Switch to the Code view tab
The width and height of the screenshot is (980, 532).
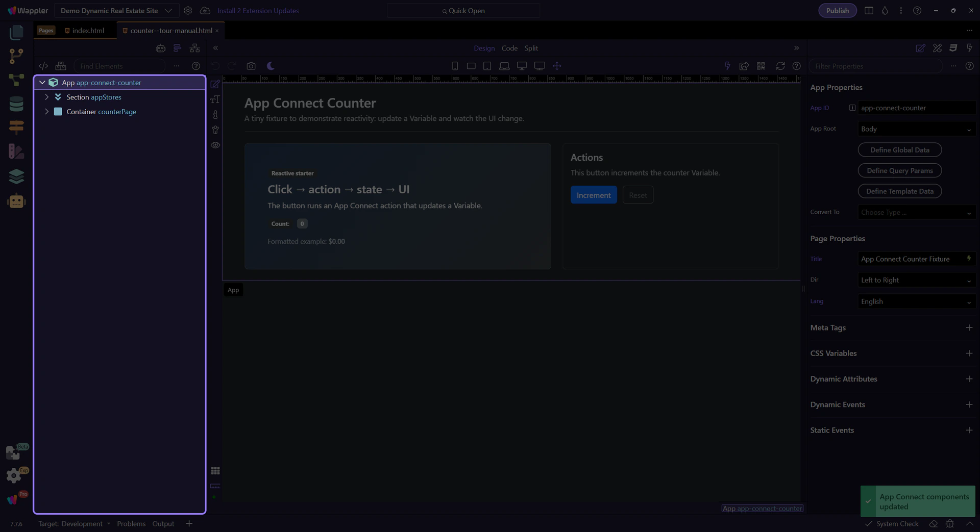509,48
